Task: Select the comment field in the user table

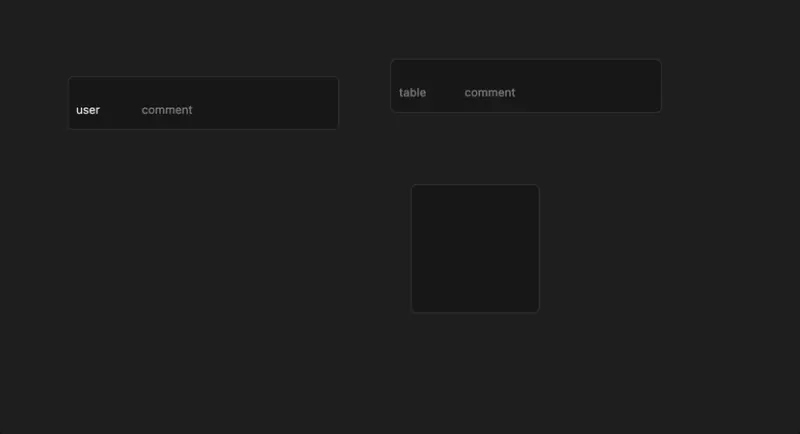Action: [x=167, y=110]
